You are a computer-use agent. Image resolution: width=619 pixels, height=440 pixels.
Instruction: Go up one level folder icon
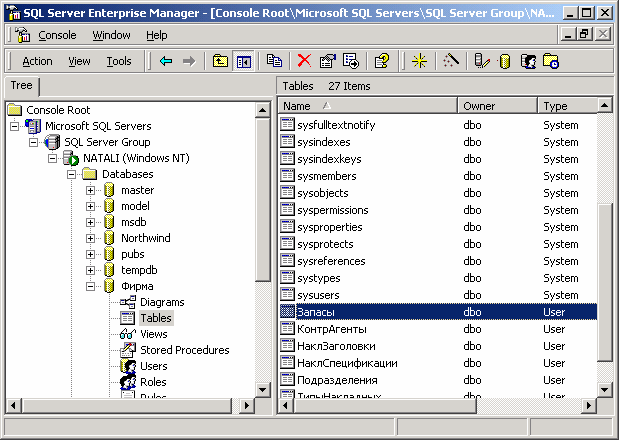(220, 61)
